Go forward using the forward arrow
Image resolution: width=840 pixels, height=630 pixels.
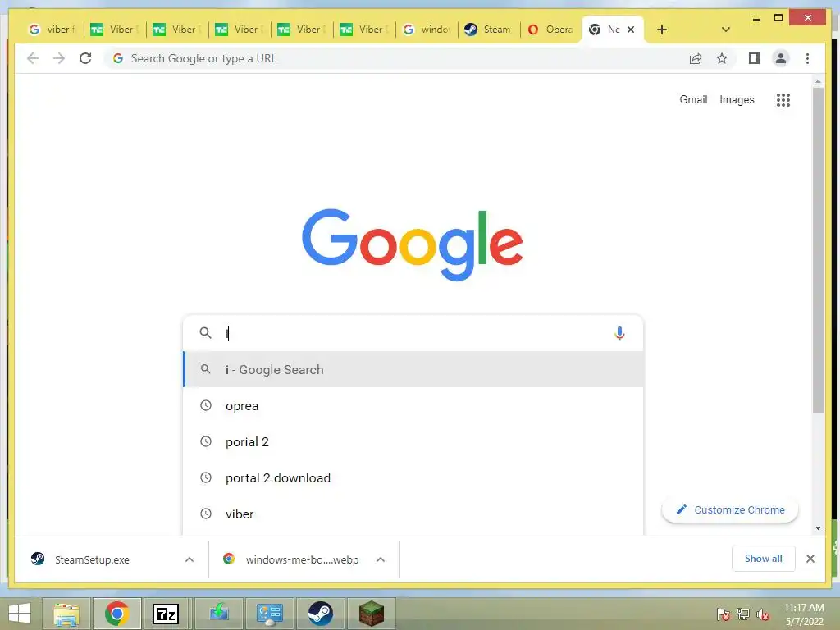click(59, 58)
